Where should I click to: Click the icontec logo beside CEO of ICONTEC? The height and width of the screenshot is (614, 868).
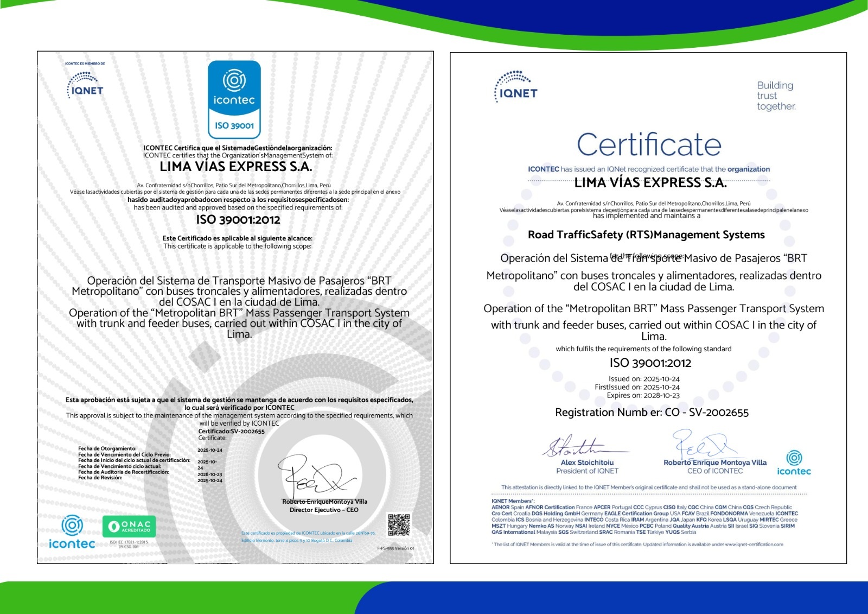coord(794,463)
